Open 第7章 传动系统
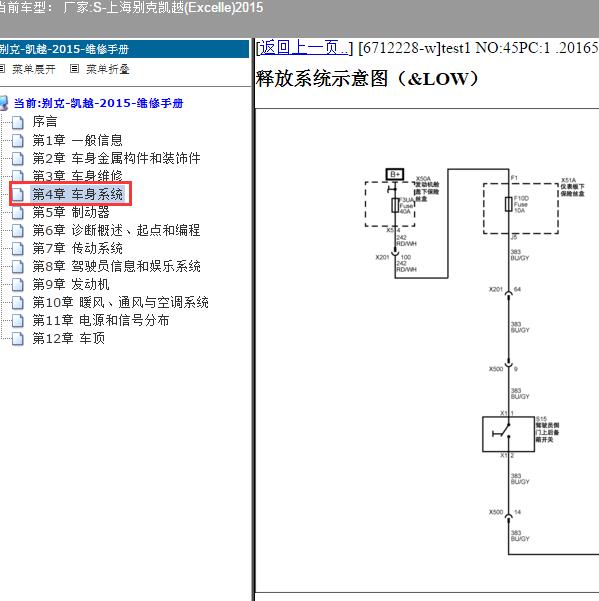Viewport: 599px width, 601px height. tap(77, 248)
